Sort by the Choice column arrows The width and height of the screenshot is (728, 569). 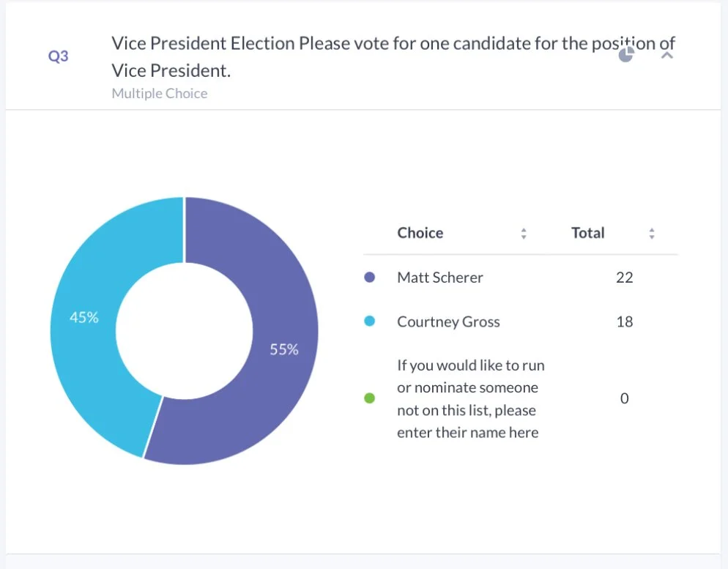[524, 234]
